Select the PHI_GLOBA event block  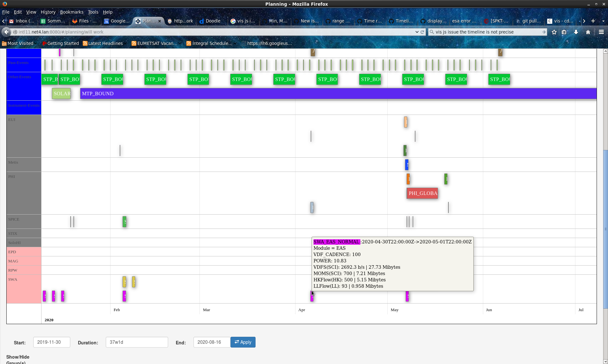click(x=422, y=193)
